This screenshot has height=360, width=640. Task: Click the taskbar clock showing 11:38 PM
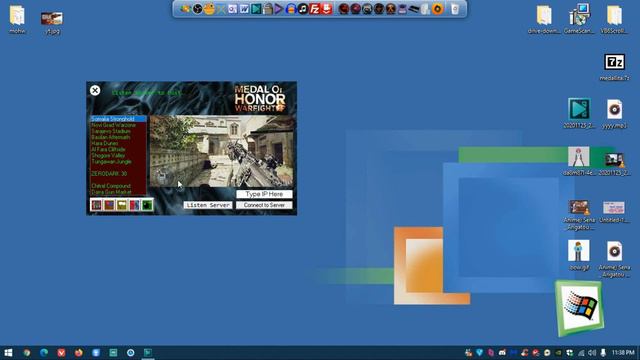[623, 352]
